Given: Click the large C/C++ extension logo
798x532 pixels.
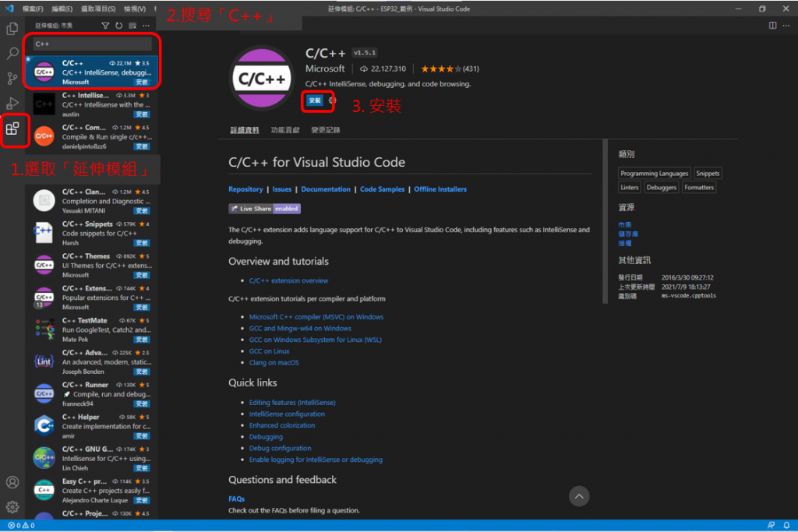Looking at the screenshot, I should pos(262,79).
